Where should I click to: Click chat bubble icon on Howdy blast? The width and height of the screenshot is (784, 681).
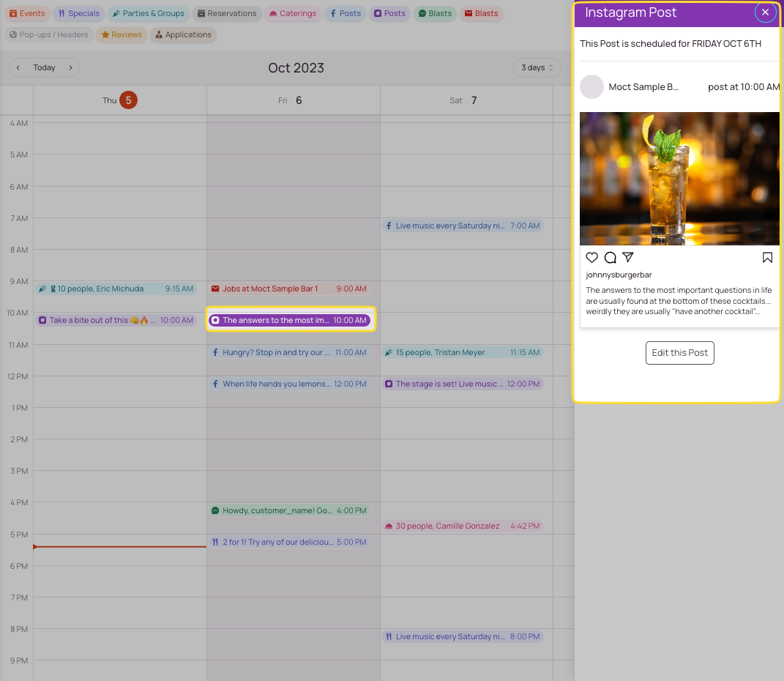[x=215, y=510]
